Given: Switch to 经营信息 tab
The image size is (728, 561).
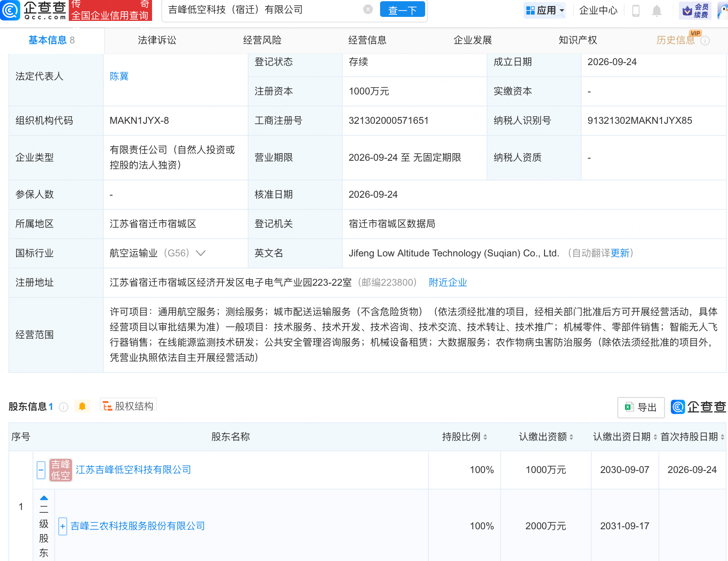Looking at the screenshot, I should 367,40.
